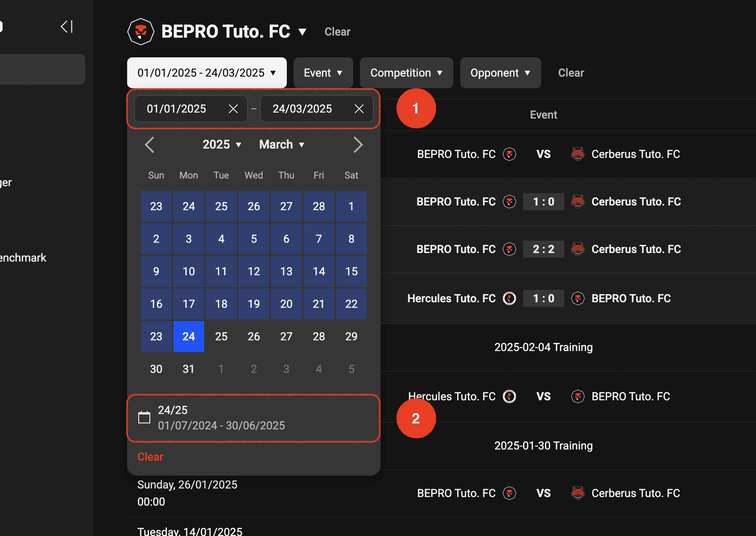Click Hercules Tuto. FC logo in 1 : 0 row
The height and width of the screenshot is (536, 756).
click(509, 298)
